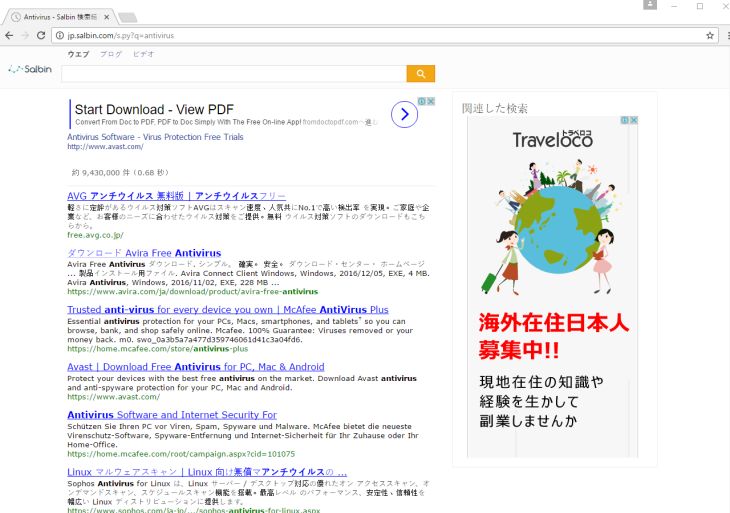730x513 pixels.
Task: Open AVG アンチウイルス 無料版 result
Action: click(176, 196)
